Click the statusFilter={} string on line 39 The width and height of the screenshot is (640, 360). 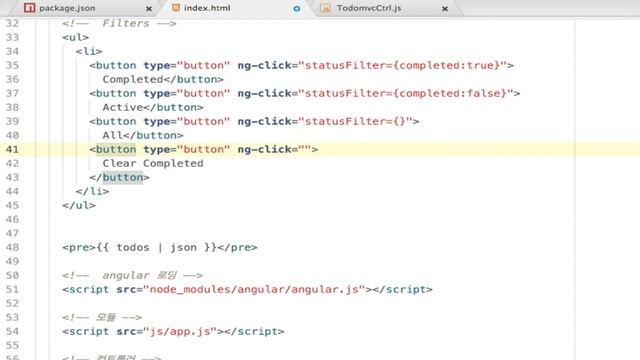pos(356,122)
